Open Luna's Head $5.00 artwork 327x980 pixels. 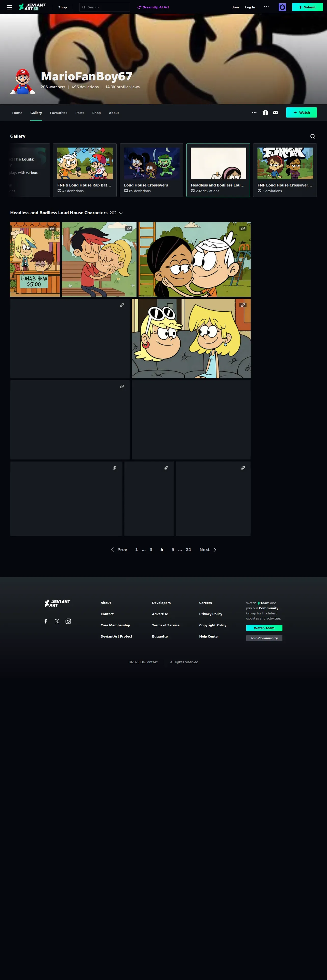click(x=35, y=259)
